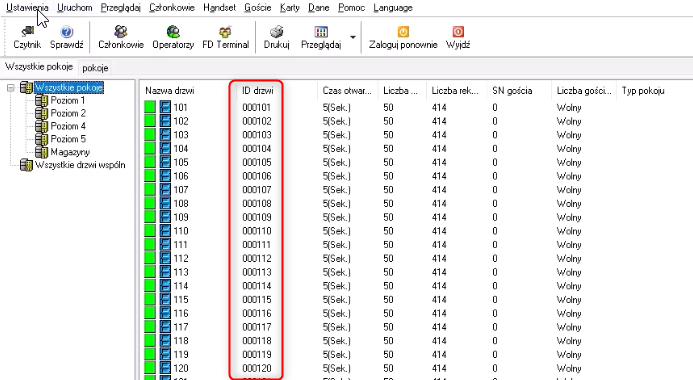The width and height of the screenshot is (693, 380).
Task: Select Poziom 1 in the tree
Action: pyautogui.click(x=68, y=100)
